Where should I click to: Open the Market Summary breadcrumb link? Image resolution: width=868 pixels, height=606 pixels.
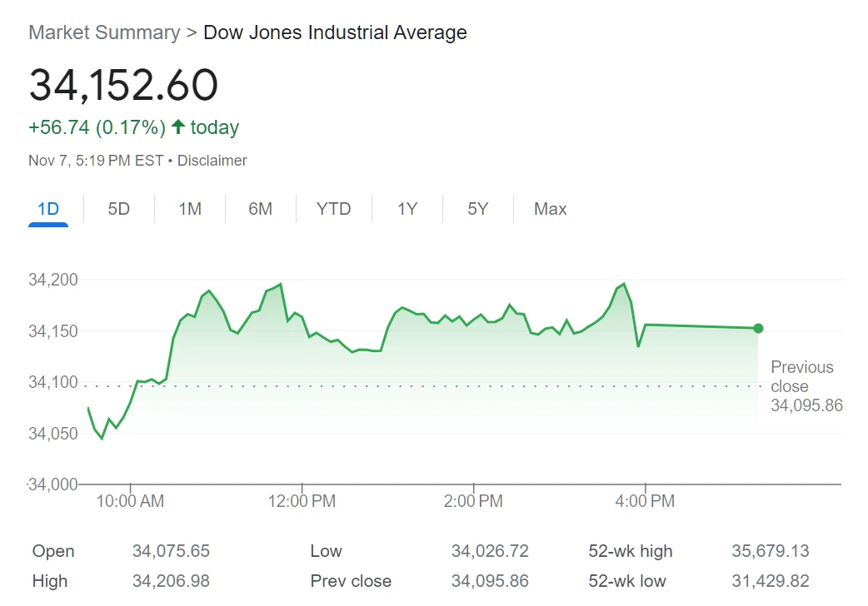coord(103,32)
